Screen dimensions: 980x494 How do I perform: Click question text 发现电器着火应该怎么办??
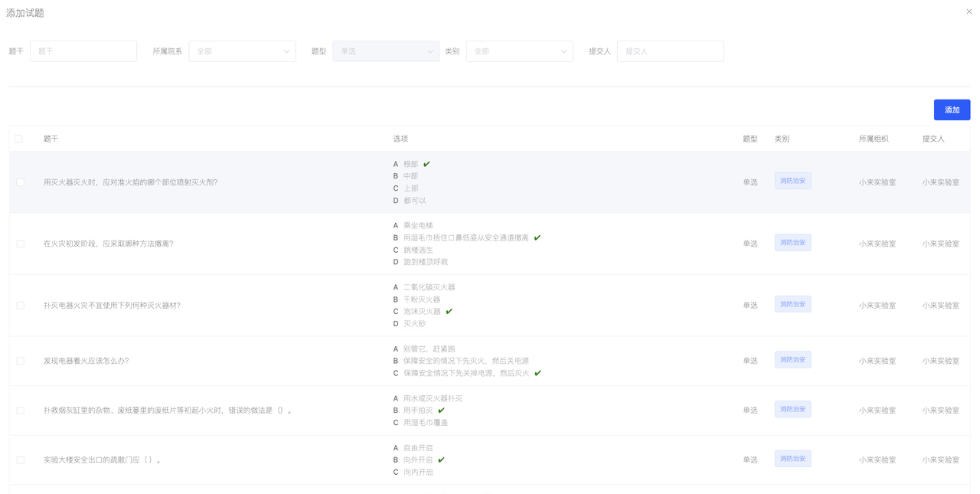coord(86,361)
